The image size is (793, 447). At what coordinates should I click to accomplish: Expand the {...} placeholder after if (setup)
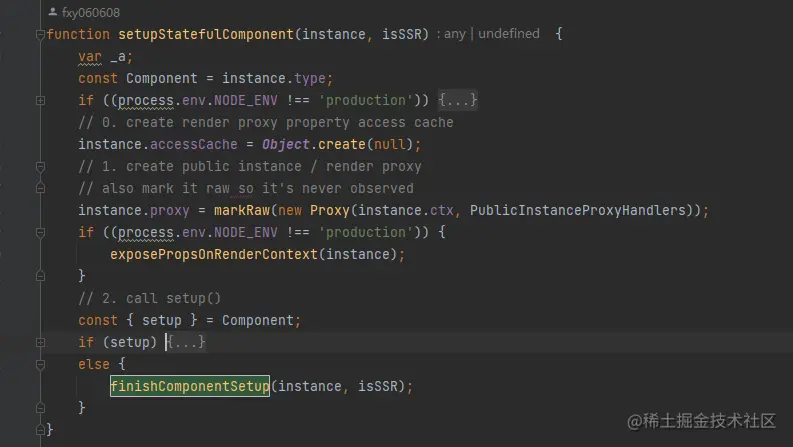186,342
